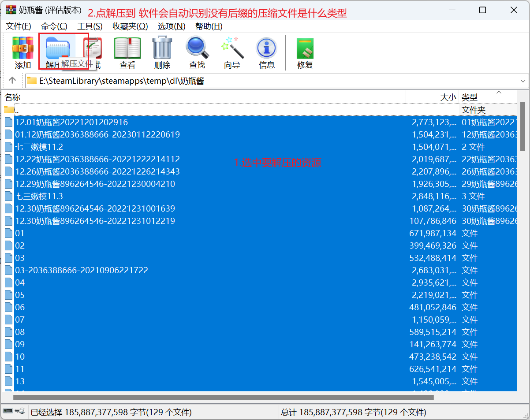Click the disk drive icon in status bar

point(8,412)
